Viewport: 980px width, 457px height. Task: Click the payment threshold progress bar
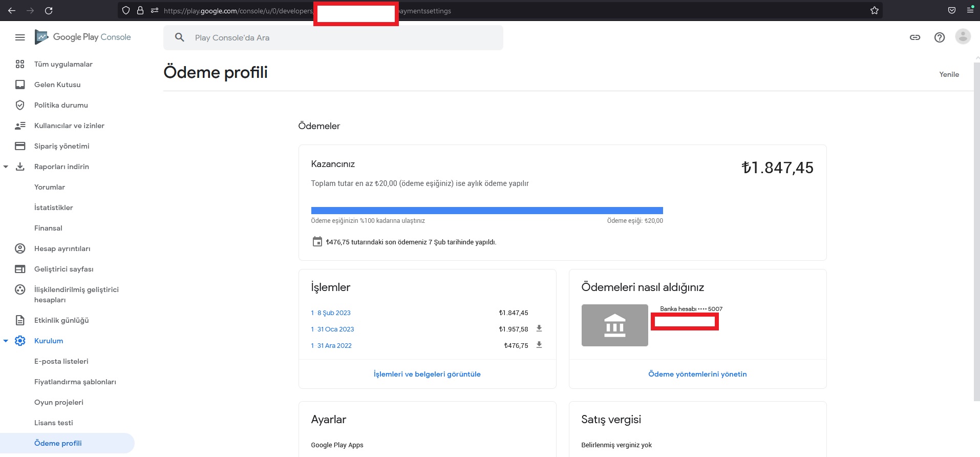pyautogui.click(x=487, y=211)
